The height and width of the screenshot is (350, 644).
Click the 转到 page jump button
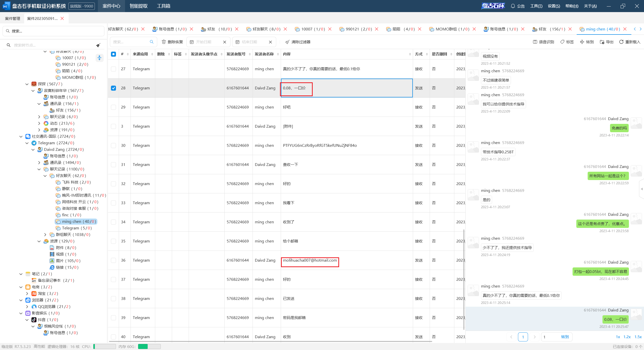click(x=565, y=337)
